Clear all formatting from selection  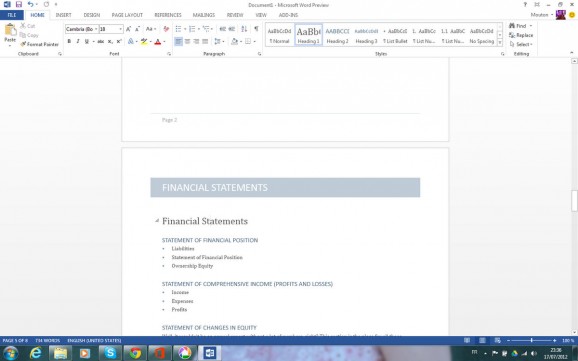click(x=166, y=29)
